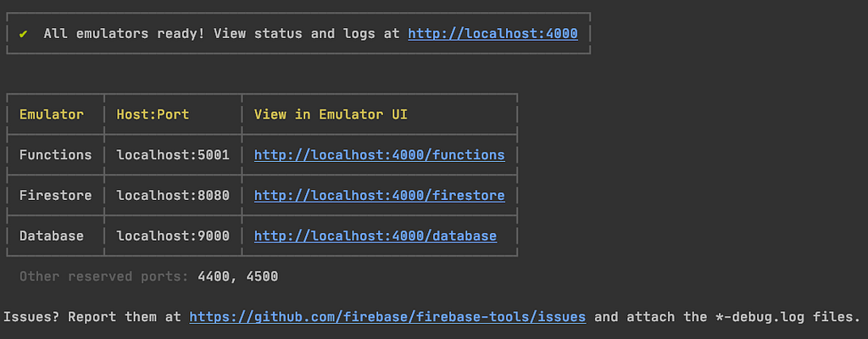Open the localhost:4000/database emulator UI link

(x=376, y=236)
